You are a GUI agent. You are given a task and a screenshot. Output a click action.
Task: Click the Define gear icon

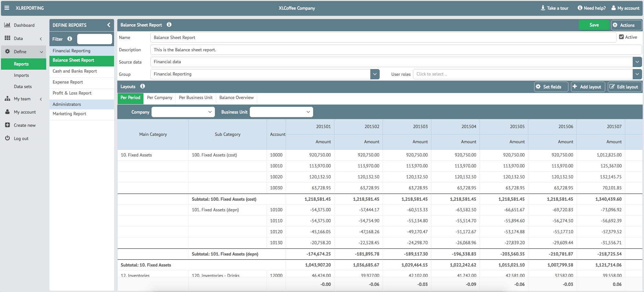(x=7, y=51)
